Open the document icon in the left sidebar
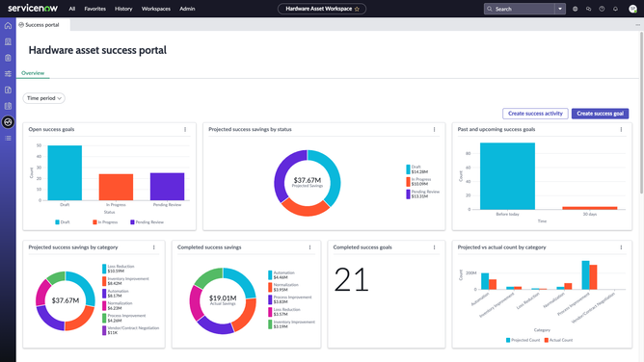Viewport: 644px width, 362px height. 8,90
